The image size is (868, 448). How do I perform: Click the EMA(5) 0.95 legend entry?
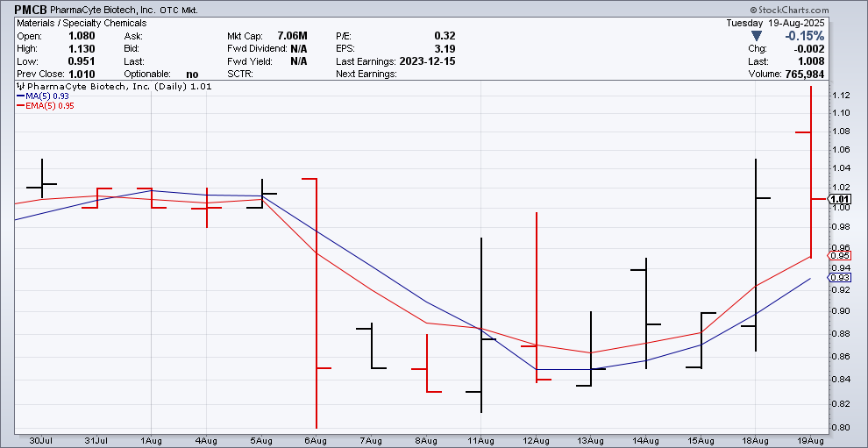(46, 105)
